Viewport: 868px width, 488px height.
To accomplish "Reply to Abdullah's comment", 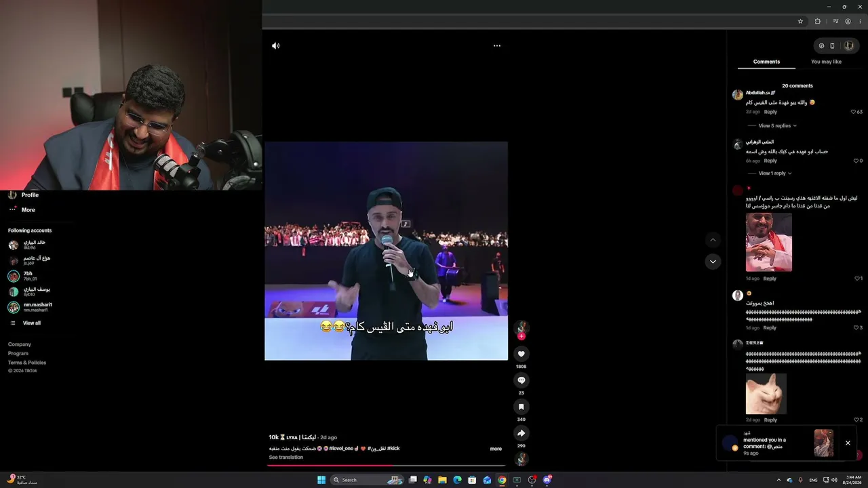I will pyautogui.click(x=770, y=112).
